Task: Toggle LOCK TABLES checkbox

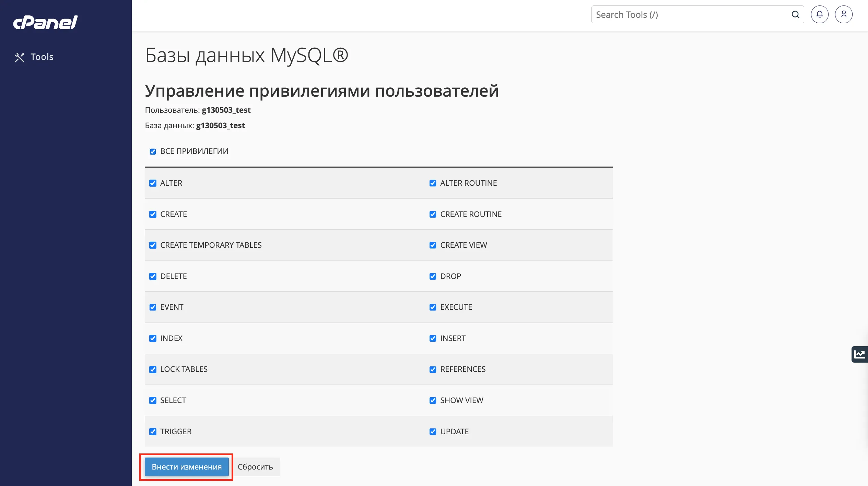Action: (x=153, y=369)
